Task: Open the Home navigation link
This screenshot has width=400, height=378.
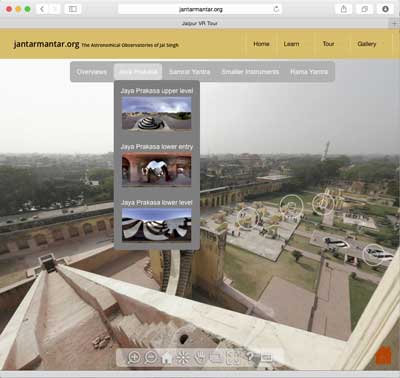Action: pyautogui.click(x=261, y=44)
